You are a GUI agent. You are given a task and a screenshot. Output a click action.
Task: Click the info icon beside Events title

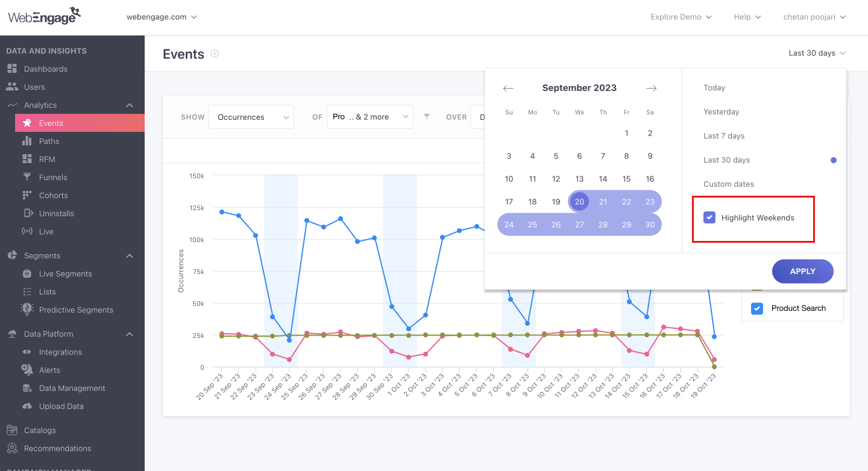point(215,54)
